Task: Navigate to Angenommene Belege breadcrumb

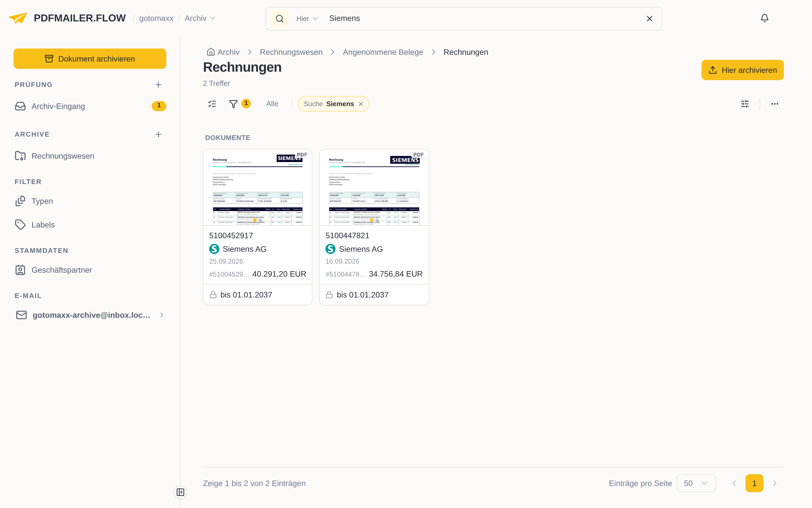Action: (x=383, y=52)
